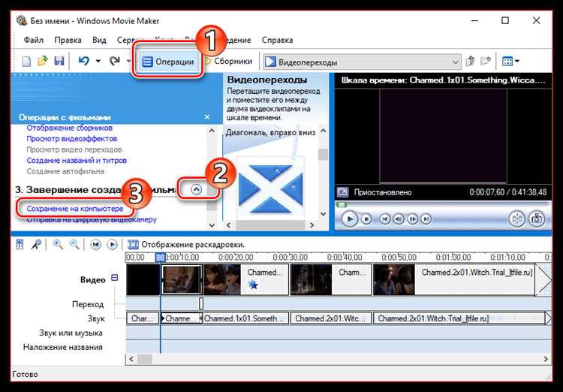Image resolution: width=563 pixels, height=392 pixels.
Task: Open the Правка menu
Action: (x=68, y=40)
